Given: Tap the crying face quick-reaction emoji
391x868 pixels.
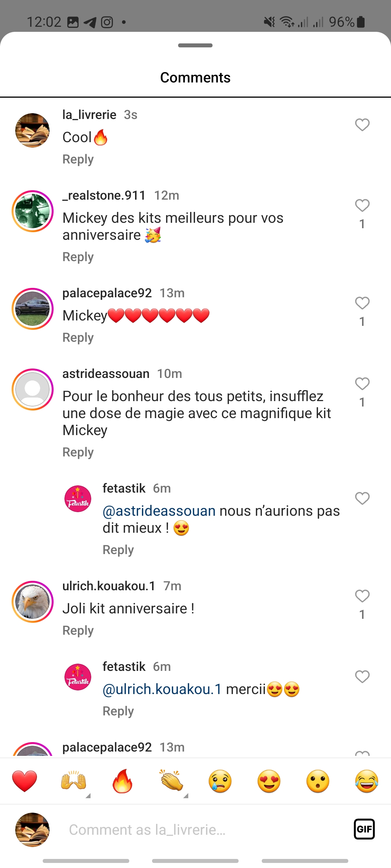Looking at the screenshot, I should click(x=220, y=781).
